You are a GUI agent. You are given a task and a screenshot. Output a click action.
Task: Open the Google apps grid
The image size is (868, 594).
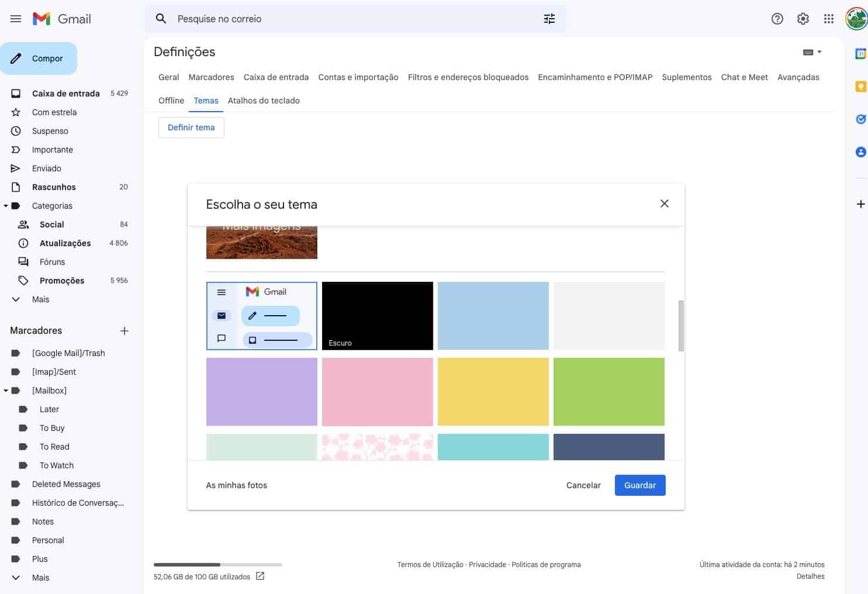click(x=828, y=18)
